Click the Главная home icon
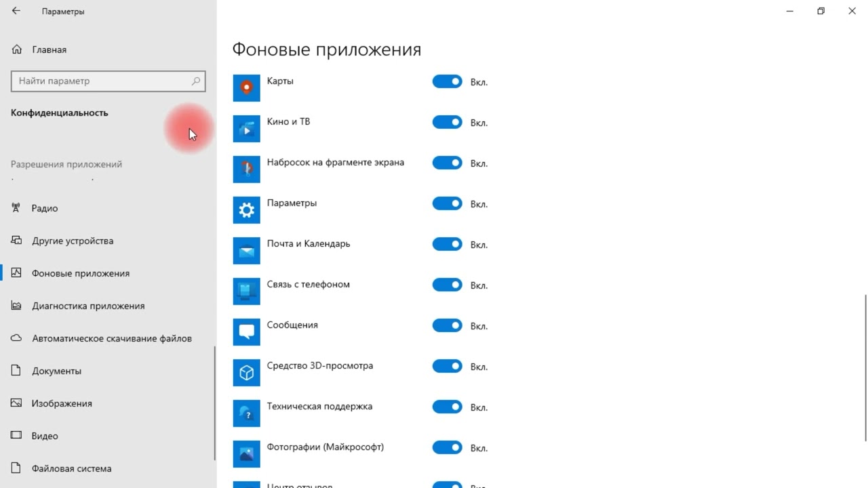The width and height of the screenshot is (868, 488). point(17,49)
